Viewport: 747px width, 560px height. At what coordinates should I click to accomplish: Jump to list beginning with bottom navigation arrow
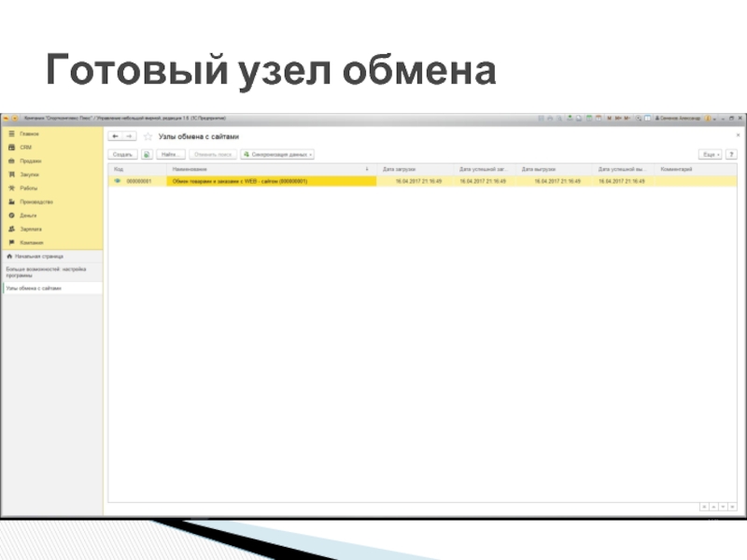coord(704,507)
